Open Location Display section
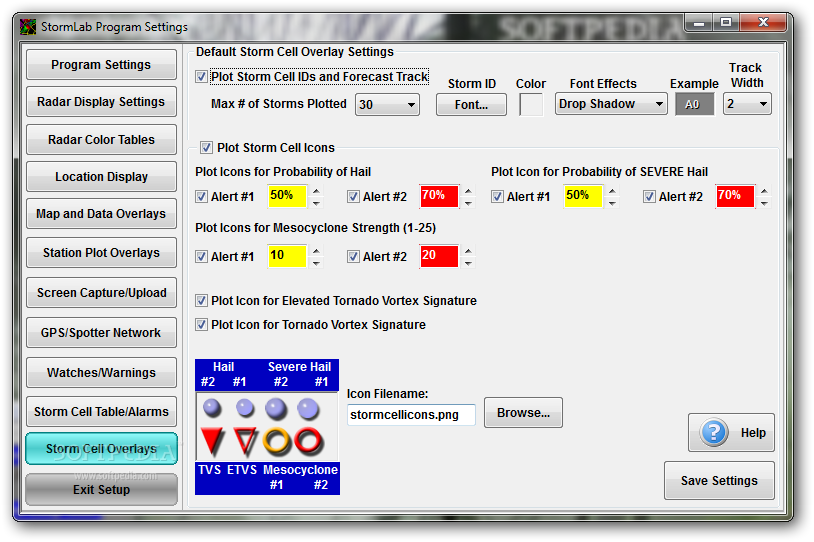The width and height of the screenshot is (814, 542). pos(101,177)
